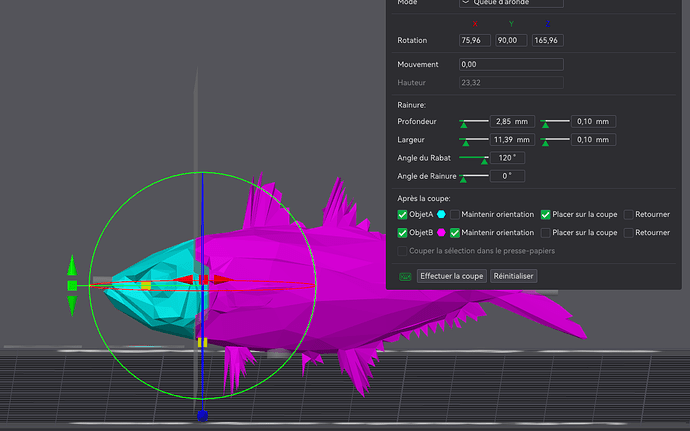Open the Mode dropdown Queue d'aronde
The image size is (690, 431).
[511, 3]
